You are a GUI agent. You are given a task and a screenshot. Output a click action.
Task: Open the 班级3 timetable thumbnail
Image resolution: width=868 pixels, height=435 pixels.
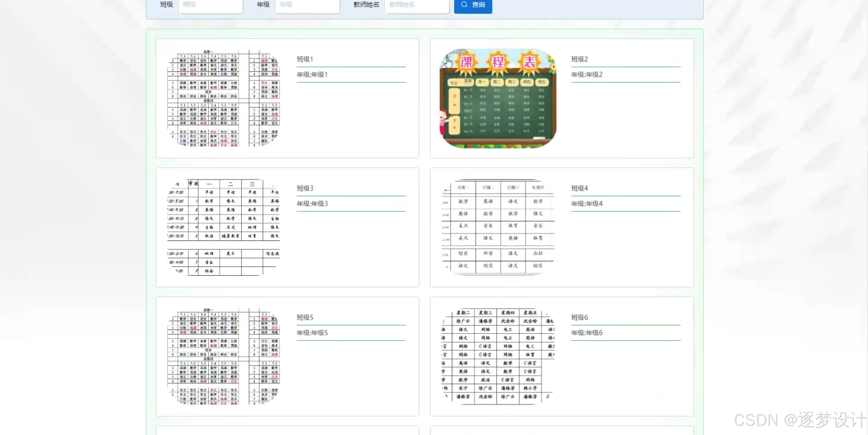(223, 227)
